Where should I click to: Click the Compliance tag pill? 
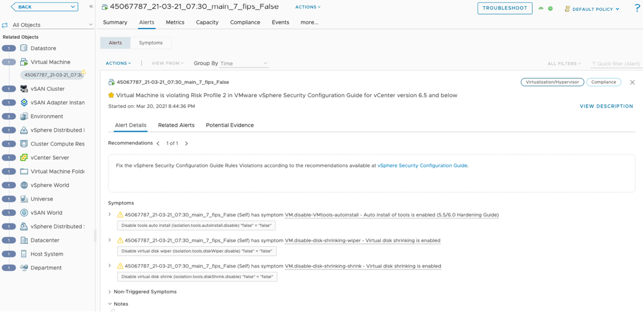[x=603, y=82]
